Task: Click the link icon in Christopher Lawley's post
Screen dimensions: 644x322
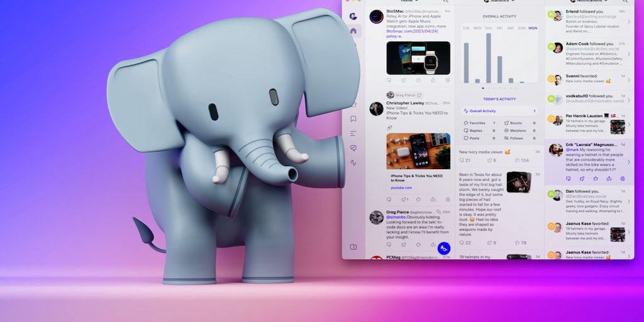Action: click(389, 128)
